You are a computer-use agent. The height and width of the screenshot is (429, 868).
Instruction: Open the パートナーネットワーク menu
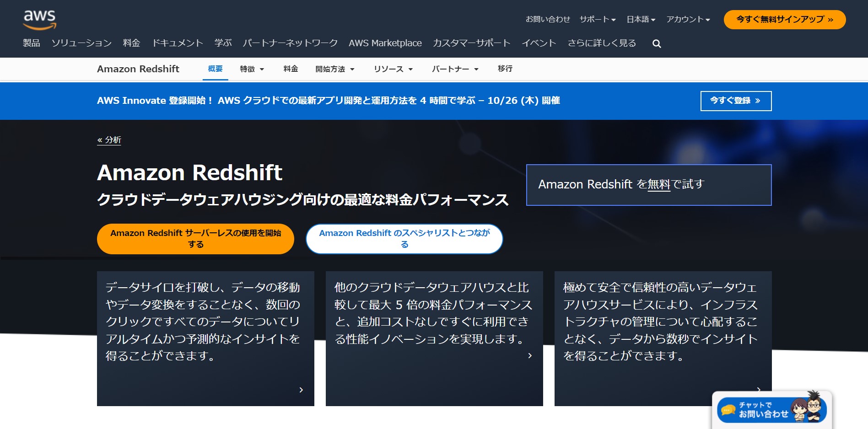(x=290, y=43)
